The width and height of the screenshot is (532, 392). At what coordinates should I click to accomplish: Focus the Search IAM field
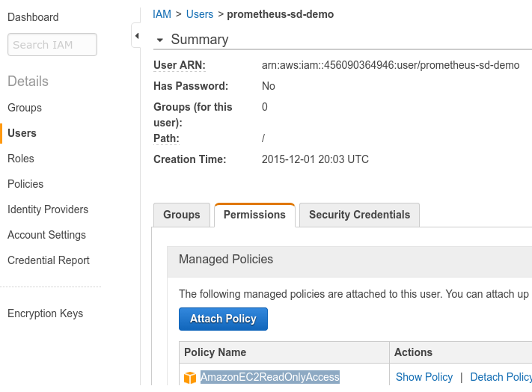coord(52,44)
